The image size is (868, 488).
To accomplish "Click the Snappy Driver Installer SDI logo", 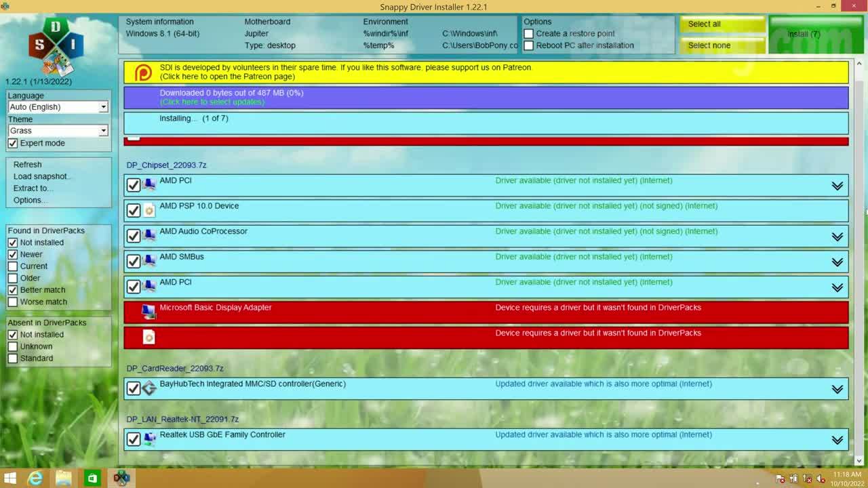I will [x=56, y=47].
